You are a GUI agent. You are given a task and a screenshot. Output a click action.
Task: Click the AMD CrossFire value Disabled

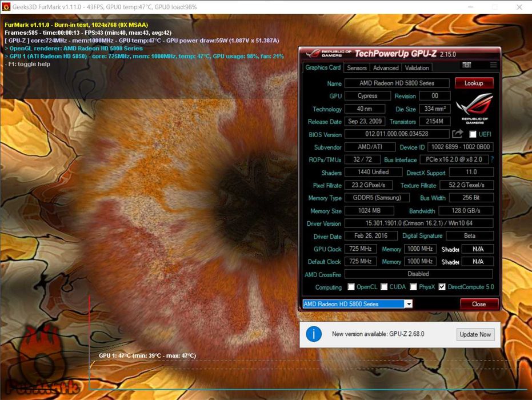[x=419, y=274]
